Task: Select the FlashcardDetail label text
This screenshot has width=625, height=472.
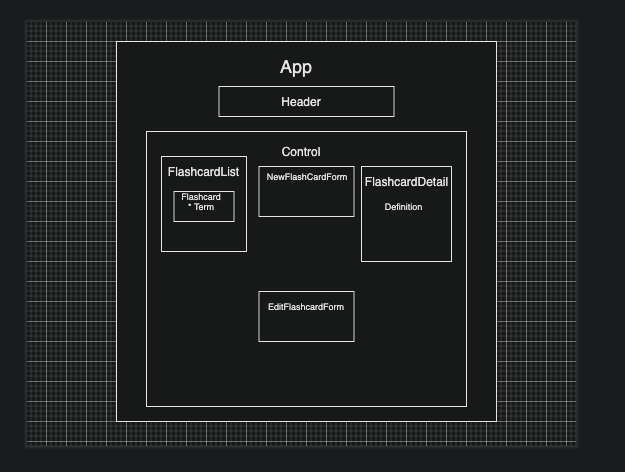Action: point(406,182)
